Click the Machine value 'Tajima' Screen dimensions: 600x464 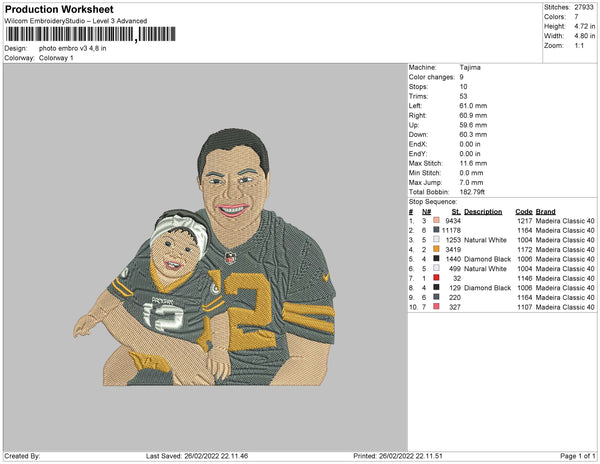click(470, 67)
